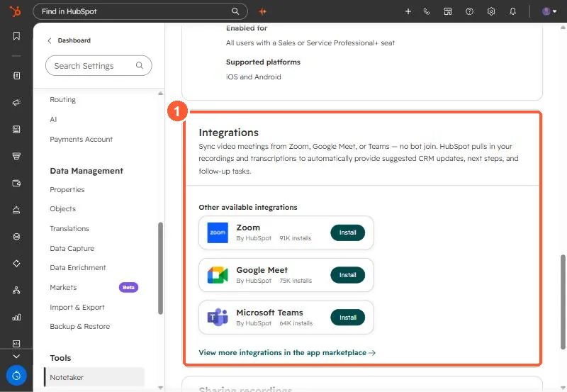Click the Integrations section heading
Image resolution: width=567 pixels, height=392 pixels.
(228, 133)
